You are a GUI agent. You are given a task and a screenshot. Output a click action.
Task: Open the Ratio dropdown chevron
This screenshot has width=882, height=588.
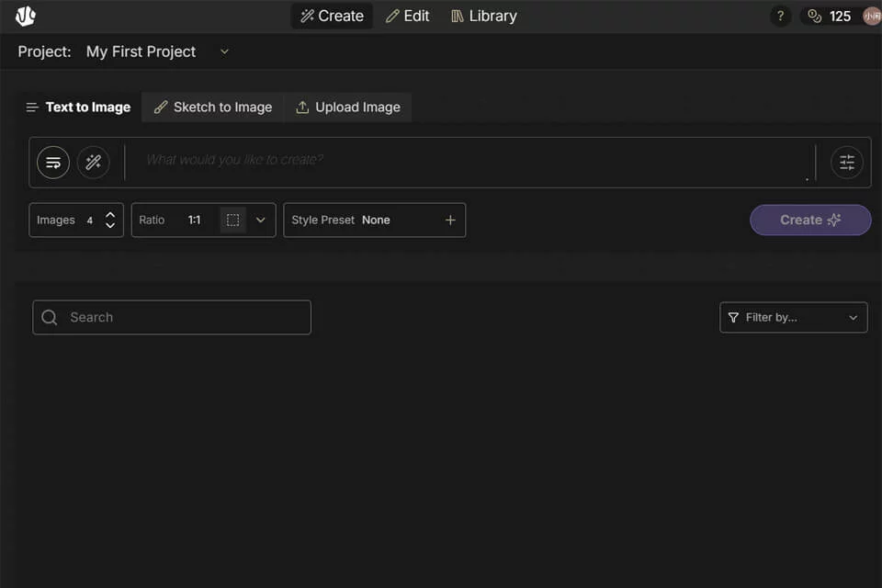pyautogui.click(x=260, y=220)
